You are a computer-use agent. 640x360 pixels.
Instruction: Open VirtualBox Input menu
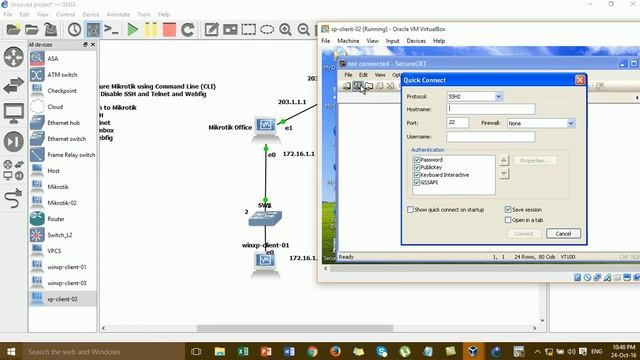coord(392,41)
